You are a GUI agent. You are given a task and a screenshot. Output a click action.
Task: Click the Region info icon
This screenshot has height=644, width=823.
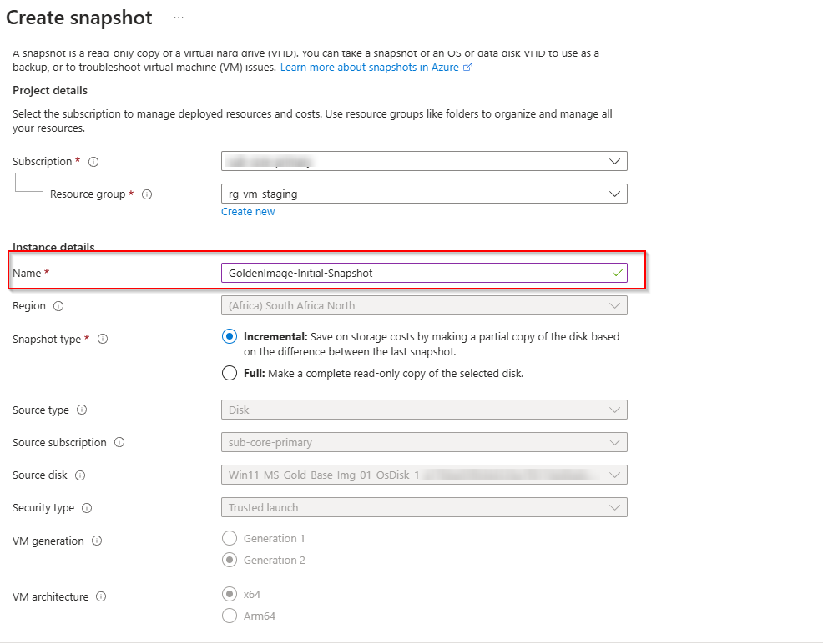point(58,306)
